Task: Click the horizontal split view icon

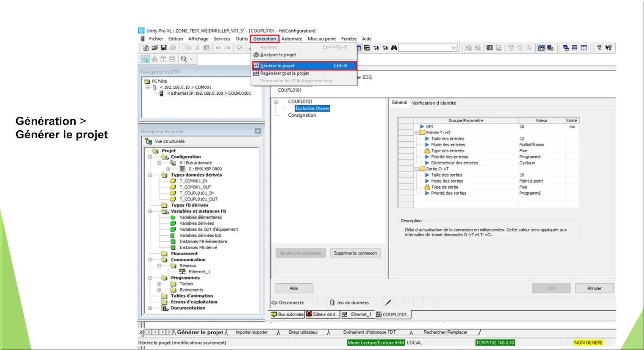Action: click(x=172, y=59)
